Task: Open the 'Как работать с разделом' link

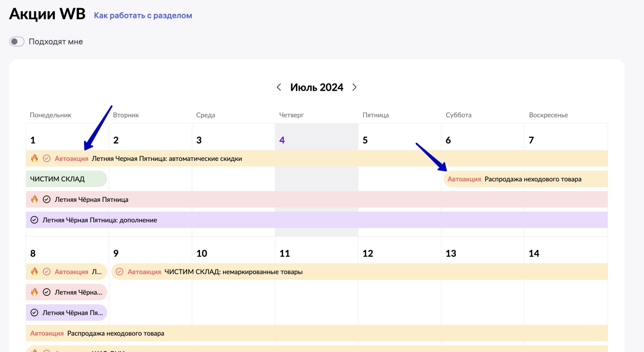Action: [143, 15]
